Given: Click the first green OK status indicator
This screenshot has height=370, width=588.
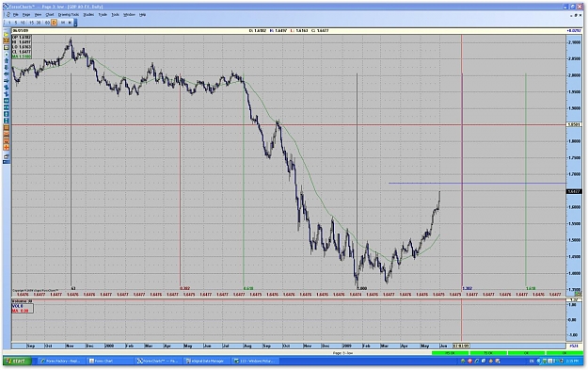Looking at the screenshot, I should 450,353.
